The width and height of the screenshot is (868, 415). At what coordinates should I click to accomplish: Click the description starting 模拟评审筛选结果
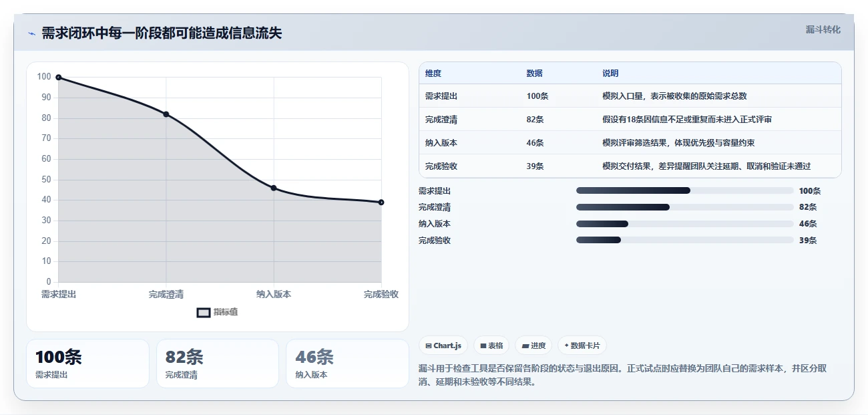pyautogui.click(x=678, y=143)
